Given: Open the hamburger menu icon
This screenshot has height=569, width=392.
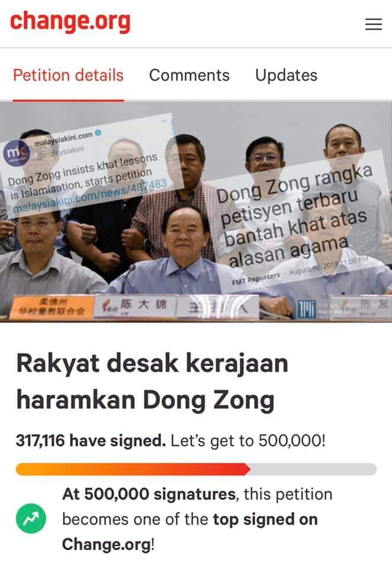Looking at the screenshot, I should coord(373,24).
